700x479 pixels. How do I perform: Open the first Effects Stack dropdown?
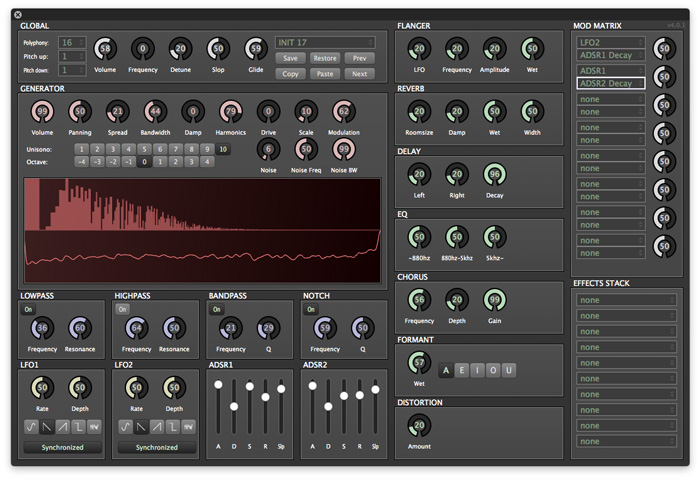(625, 300)
